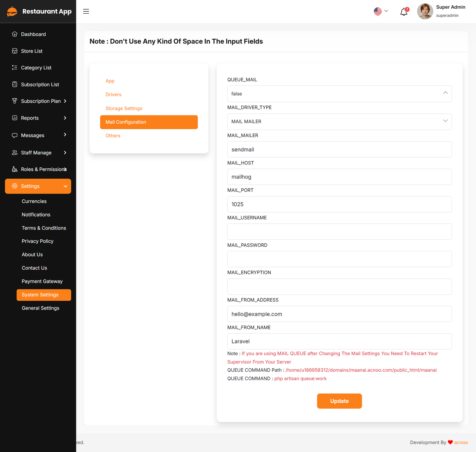Click the hamburger menu icon
This screenshot has height=452, width=476.
point(86,11)
